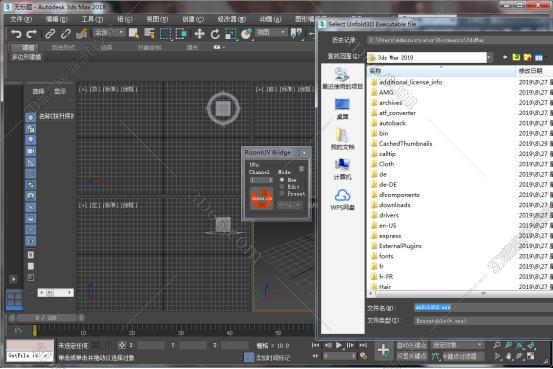Open the 文件(F) menu
Screen dimensions: 553x369
pyautogui.click(x=21, y=19)
